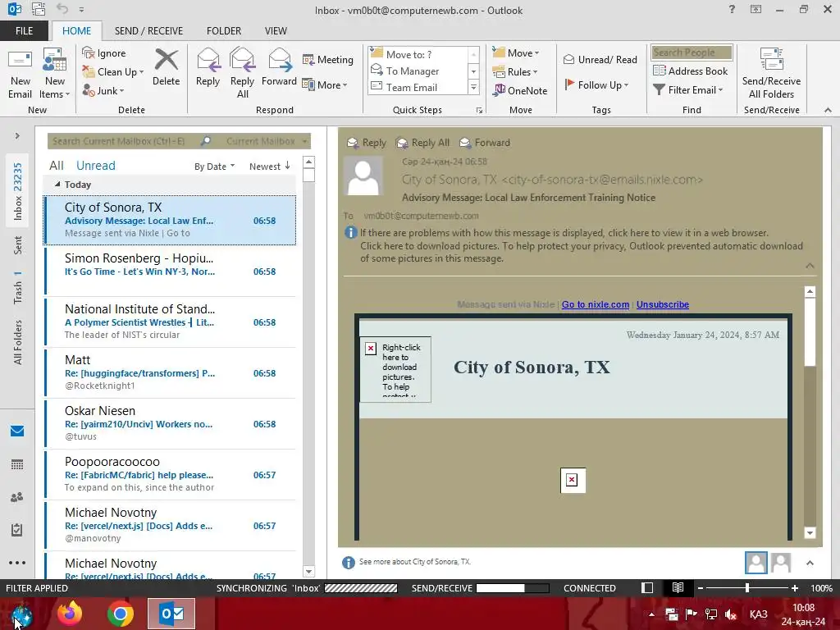The width and height of the screenshot is (840, 630).
Task: Open the Poopooracoocoo email
Action: point(171,474)
